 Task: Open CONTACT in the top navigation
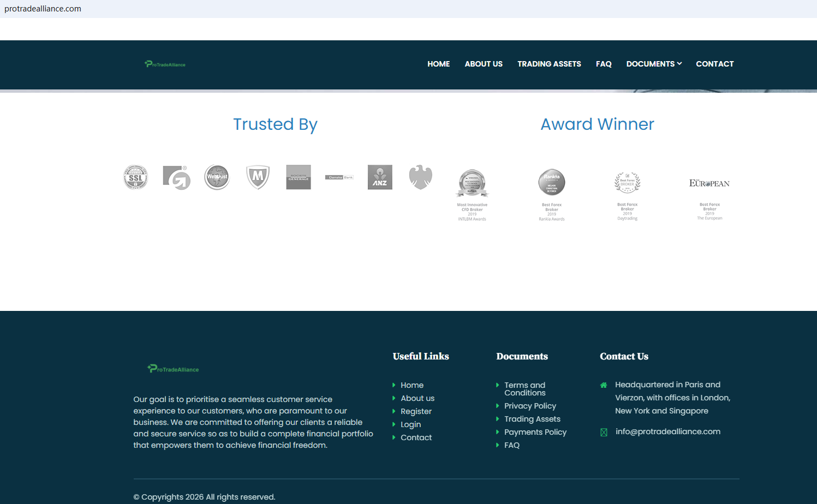pyautogui.click(x=715, y=64)
